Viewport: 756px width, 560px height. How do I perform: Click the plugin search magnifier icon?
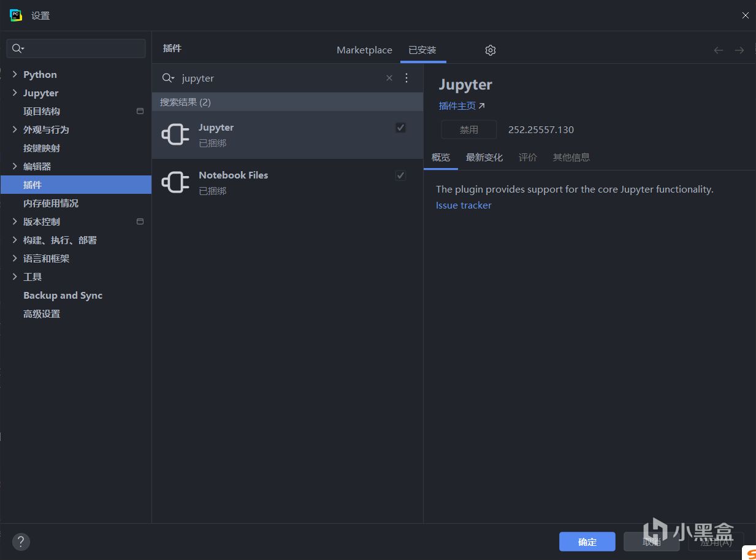coord(168,78)
